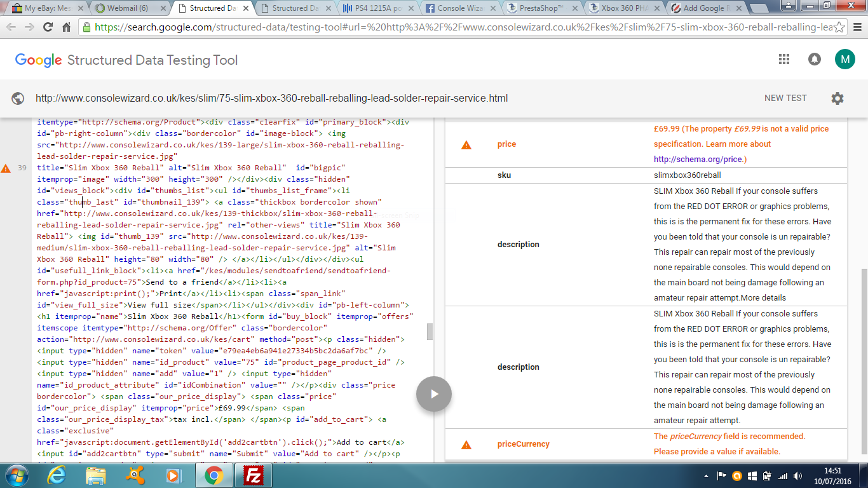Close the PrestaShop tab
868x488 pixels.
pos(574,8)
